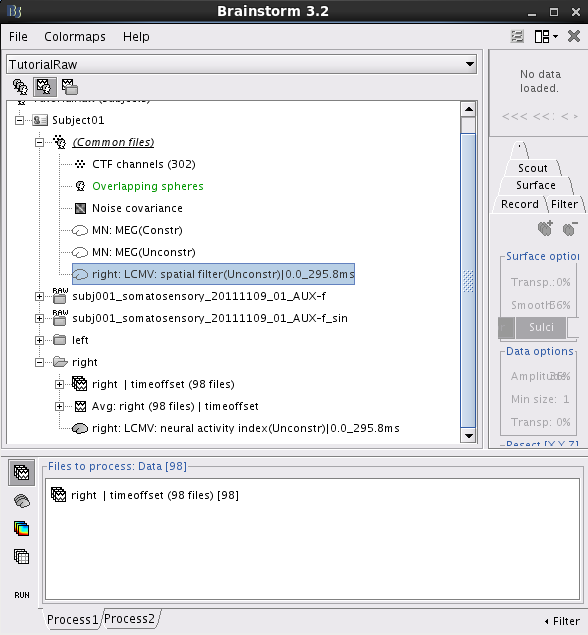Select functional data sorted by conditions view
Viewport: 588px width, 635px height.
pos(70,87)
